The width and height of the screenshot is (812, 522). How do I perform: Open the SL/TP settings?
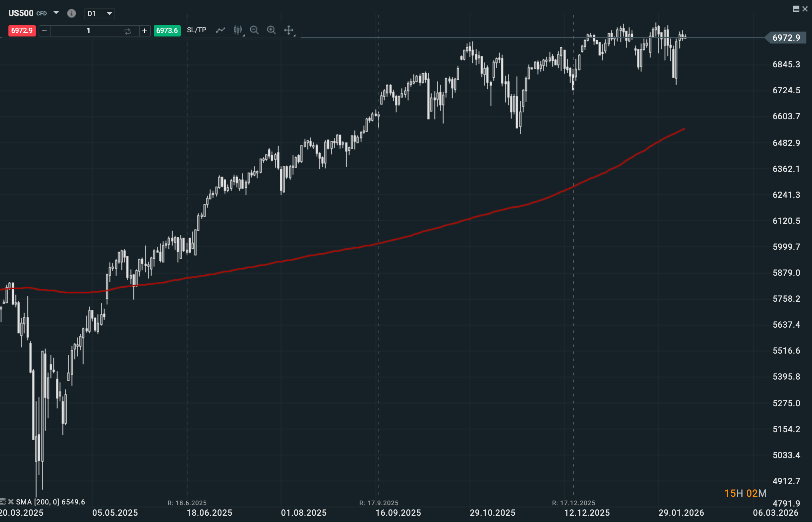(x=197, y=30)
